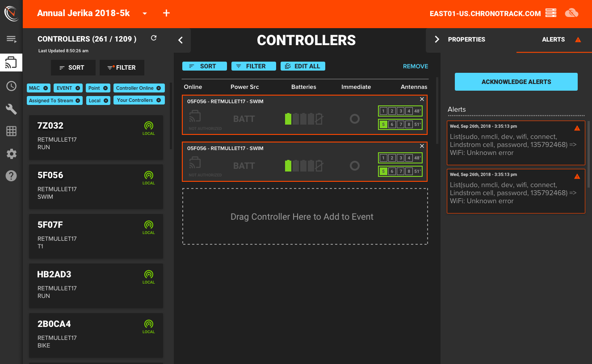The width and height of the screenshot is (592, 364).
Task: Open settings via the gear icon
Action: tap(11, 153)
